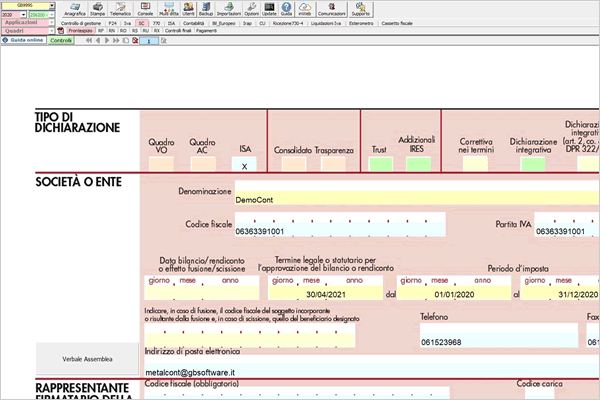600x400 pixels.
Task: Switch to the F24 tab
Action: click(112, 23)
